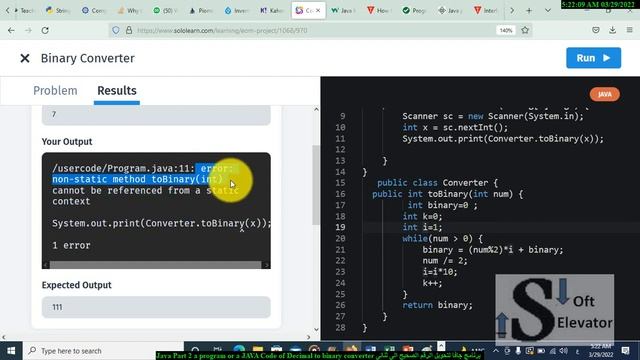Reset the 140% zoom level indicator
Viewport: 640px width, 360px height.
tap(506, 30)
